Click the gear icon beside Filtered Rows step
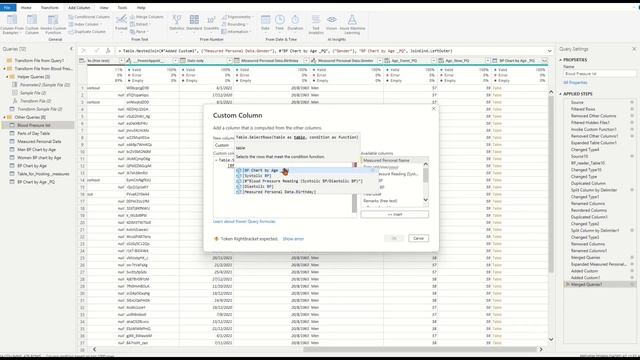The image size is (640, 360). coord(632,109)
